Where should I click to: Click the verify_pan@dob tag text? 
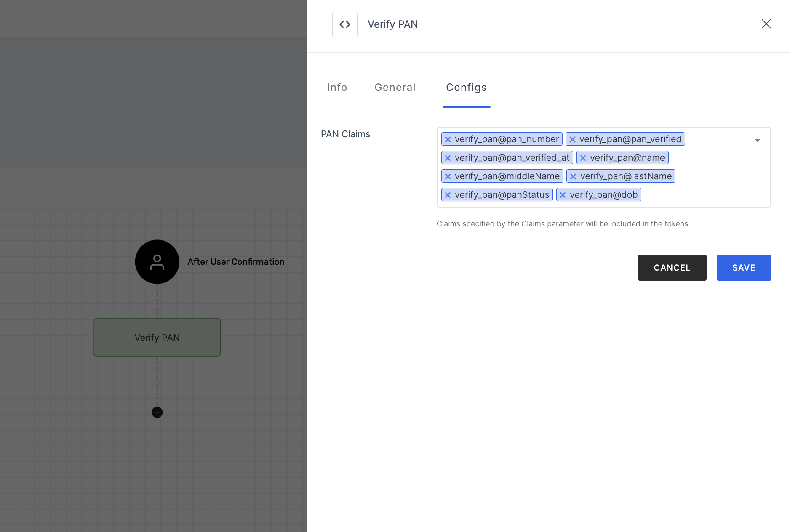(x=603, y=195)
